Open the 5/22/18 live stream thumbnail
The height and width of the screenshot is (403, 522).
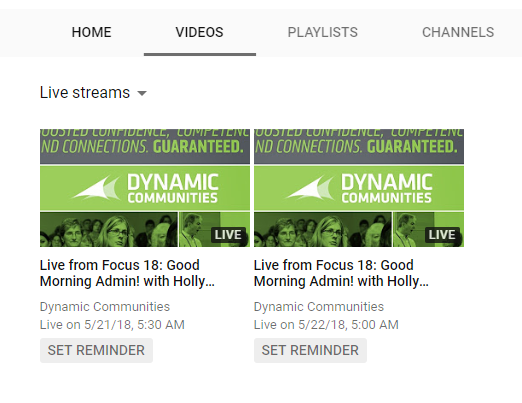pos(359,188)
